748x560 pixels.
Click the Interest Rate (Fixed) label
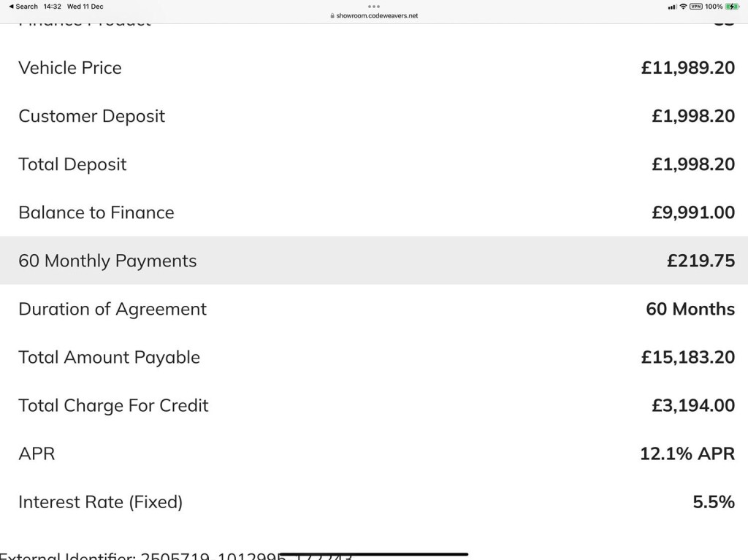(x=100, y=502)
